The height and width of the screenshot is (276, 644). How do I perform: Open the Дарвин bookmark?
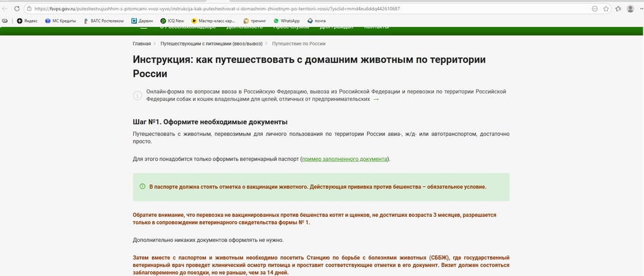(x=142, y=21)
